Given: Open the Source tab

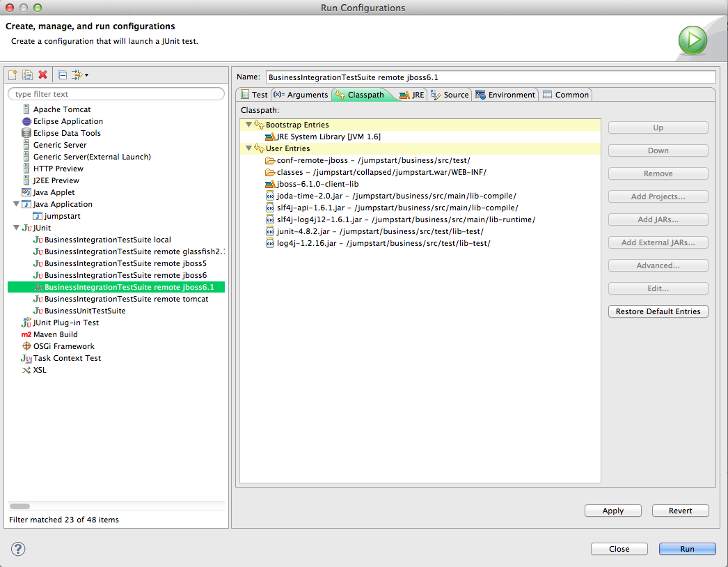Looking at the screenshot, I should 450,95.
